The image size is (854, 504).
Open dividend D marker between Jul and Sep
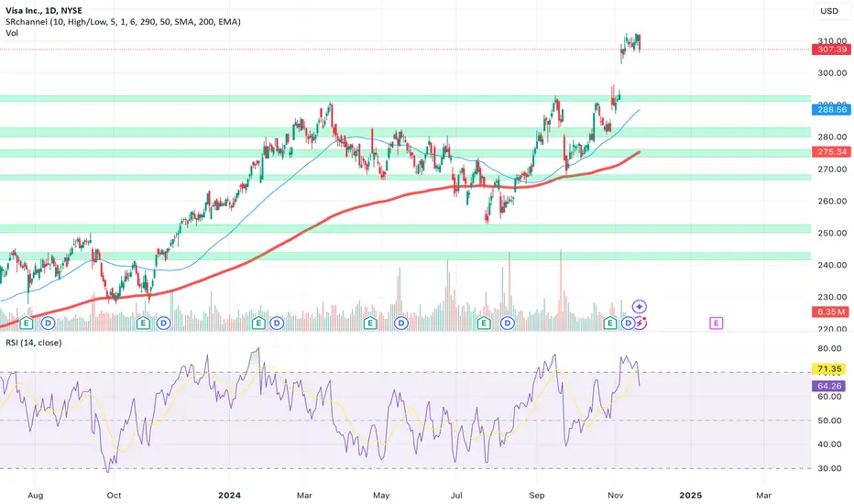508,323
